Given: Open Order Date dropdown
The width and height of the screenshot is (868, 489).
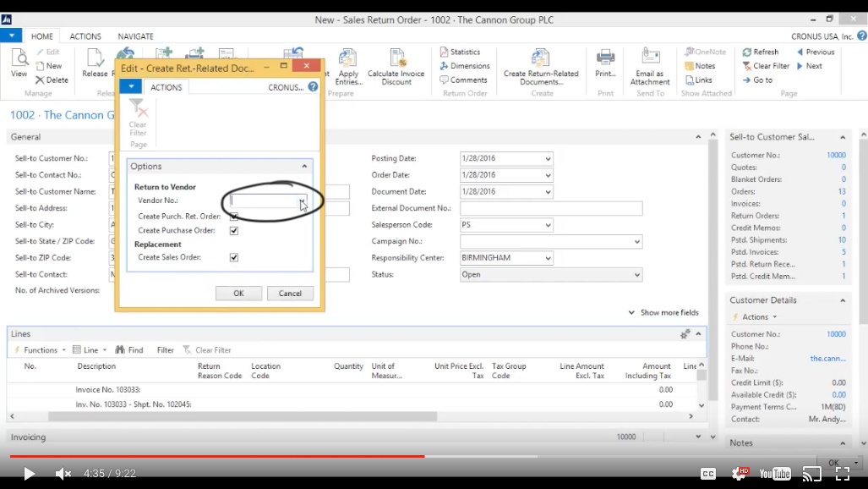Looking at the screenshot, I should click(x=548, y=175).
